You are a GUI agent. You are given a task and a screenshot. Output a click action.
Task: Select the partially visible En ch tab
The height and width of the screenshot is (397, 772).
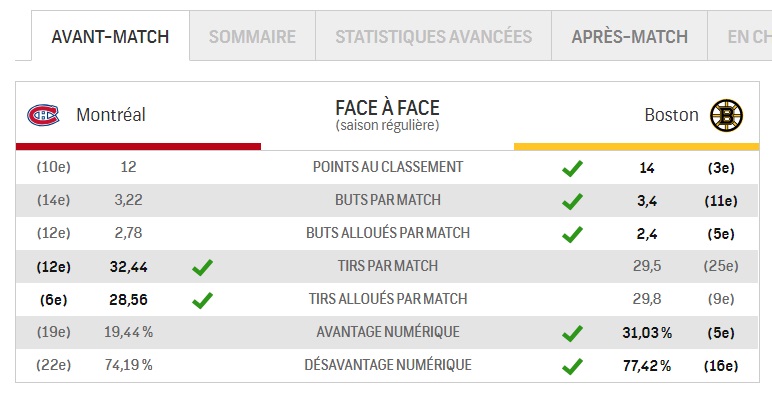[x=740, y=36]
